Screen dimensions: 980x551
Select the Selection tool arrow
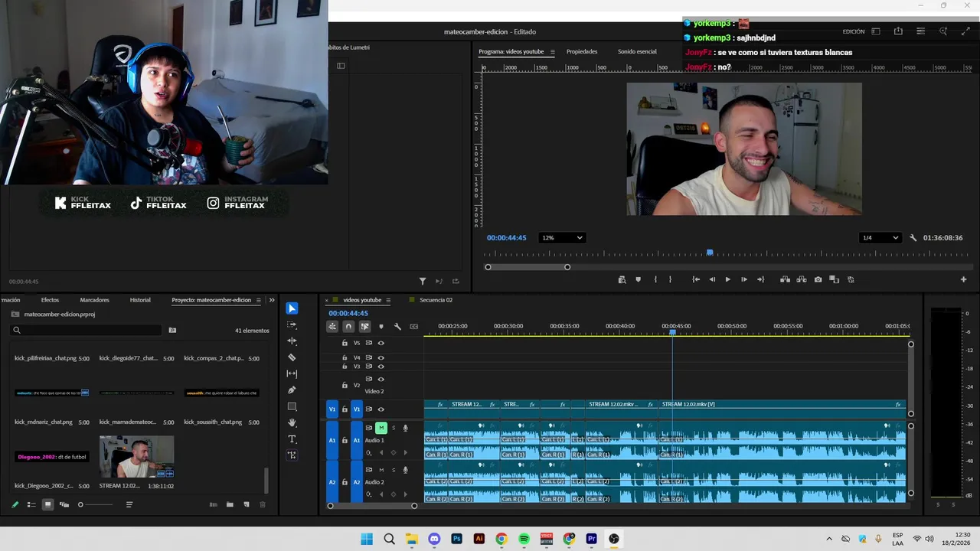click(292, 308)
